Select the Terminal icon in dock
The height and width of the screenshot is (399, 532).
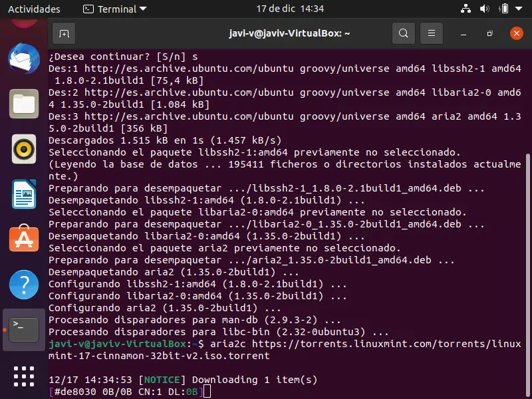[x=24, y=330]
